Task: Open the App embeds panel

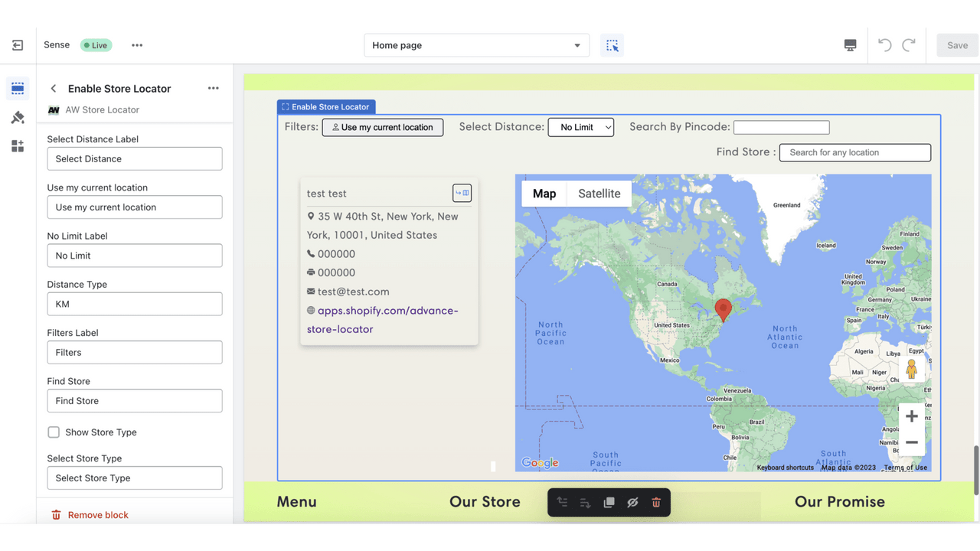Action: click(x=17, y=145)
